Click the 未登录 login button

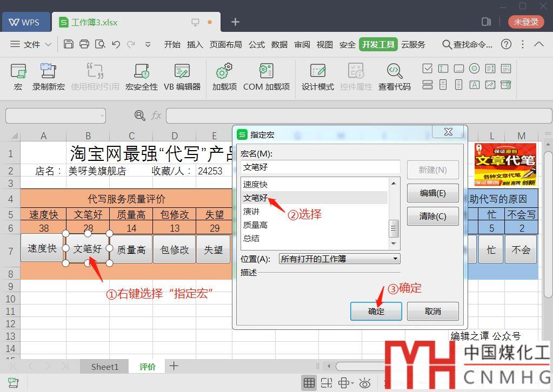526,22
